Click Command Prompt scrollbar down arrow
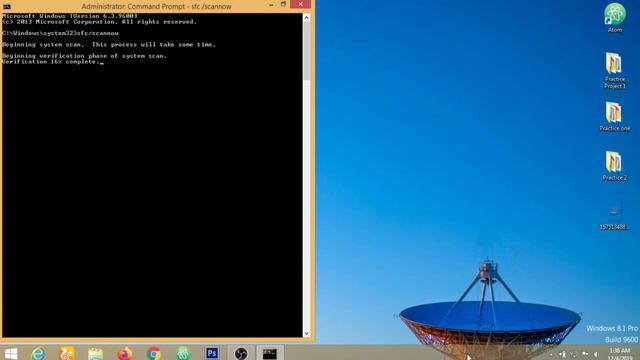The width and height of the screenshot is (640, 360). point(307,333)
